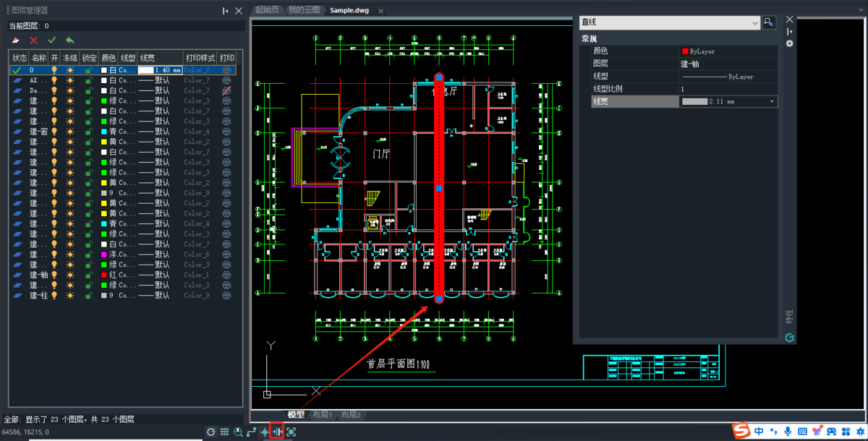The height and width of the screenshot is (441, 868).
Task: Click the green checkmark set current layer icon
Action: coord(51,40)
